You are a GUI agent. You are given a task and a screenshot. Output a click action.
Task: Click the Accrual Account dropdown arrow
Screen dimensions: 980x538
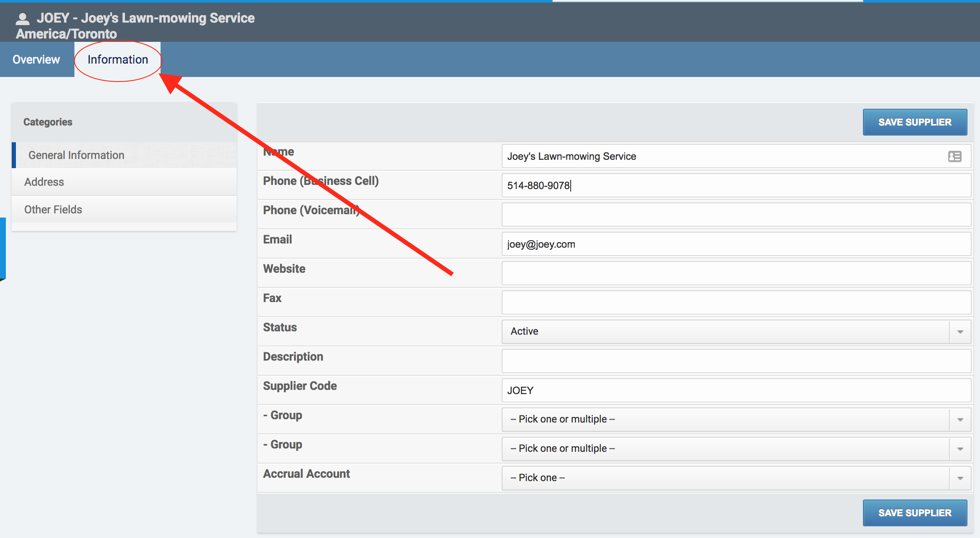tap(960, 478)
